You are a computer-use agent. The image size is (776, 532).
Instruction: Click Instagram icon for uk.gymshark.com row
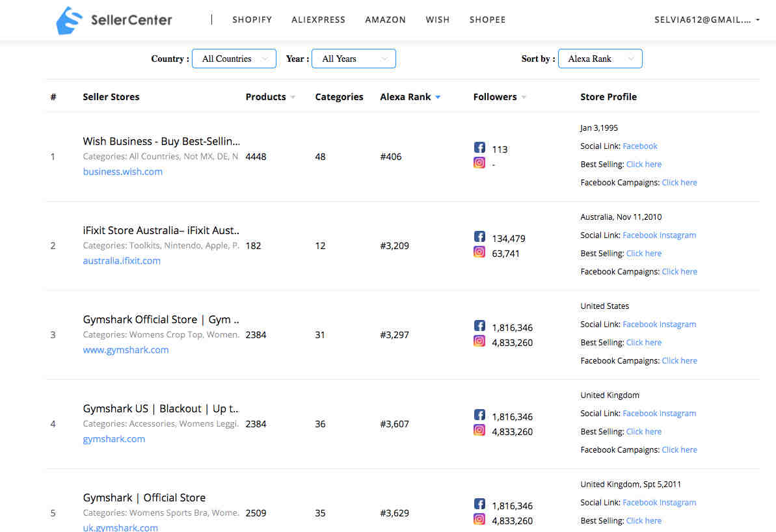point(479,519)
